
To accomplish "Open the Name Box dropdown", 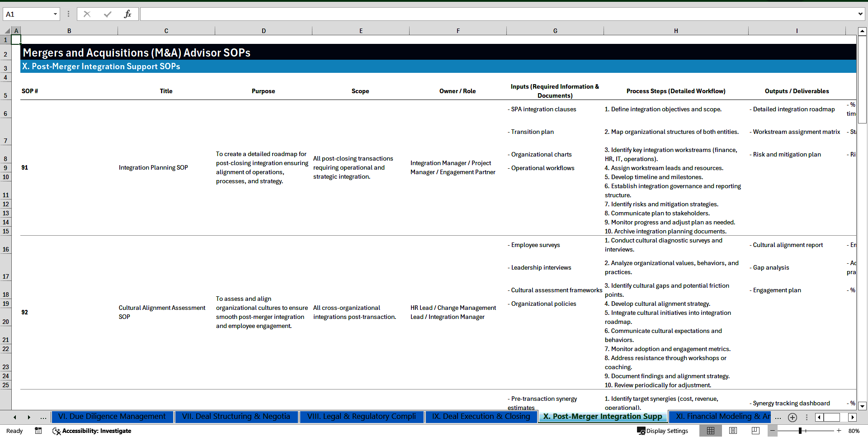I will [x=56, y=14].
